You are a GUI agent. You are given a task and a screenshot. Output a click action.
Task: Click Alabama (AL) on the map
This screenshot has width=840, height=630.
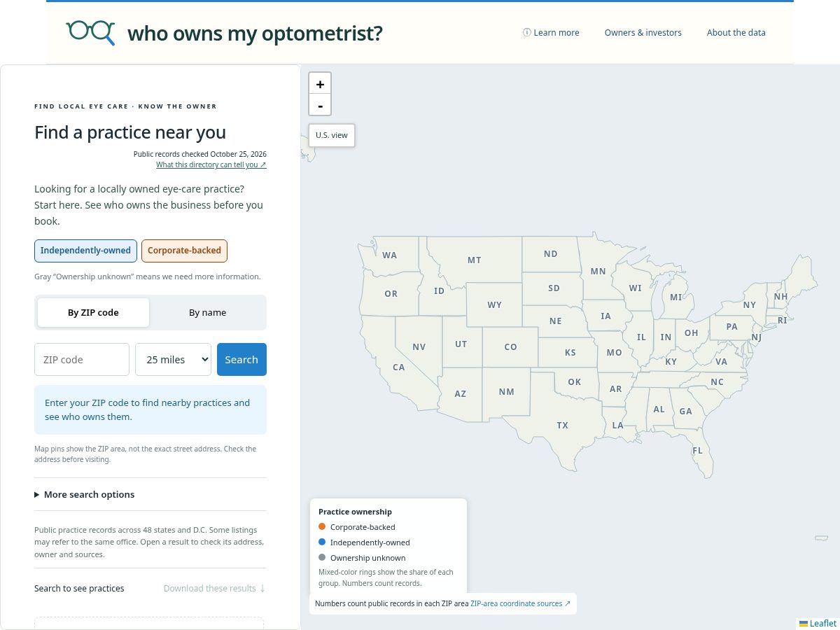pos(659,409)
